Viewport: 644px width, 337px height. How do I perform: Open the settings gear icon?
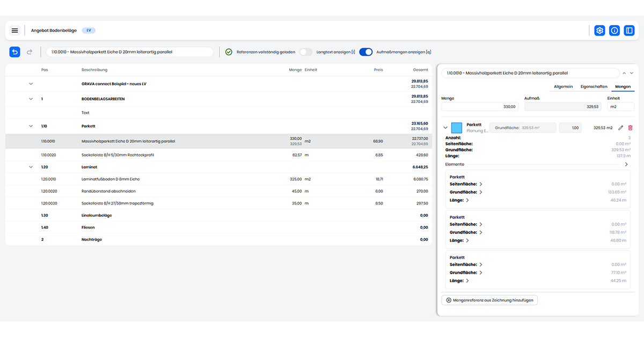pyautogui.click(x=599, y=31)
